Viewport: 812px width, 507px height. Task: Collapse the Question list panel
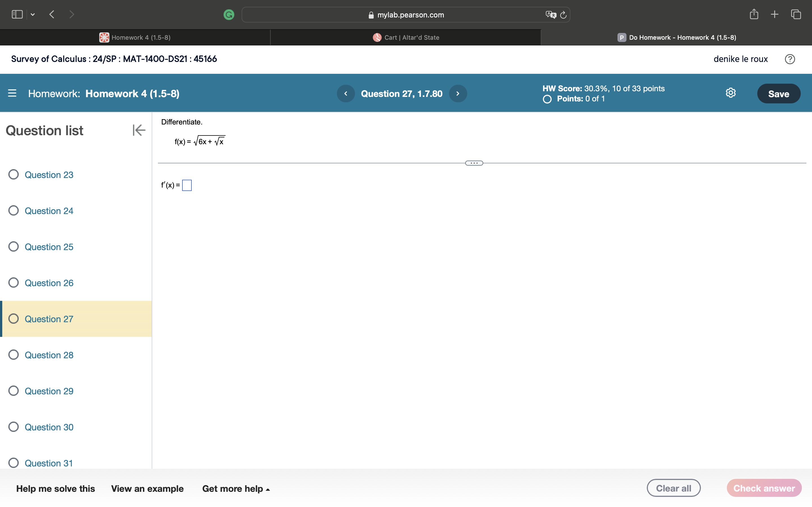tap(139, 130)
